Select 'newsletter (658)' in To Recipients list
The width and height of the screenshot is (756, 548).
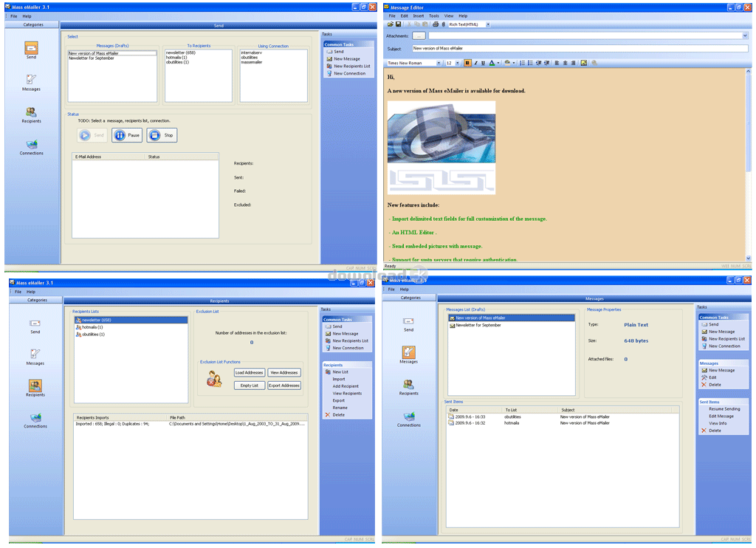181,52
